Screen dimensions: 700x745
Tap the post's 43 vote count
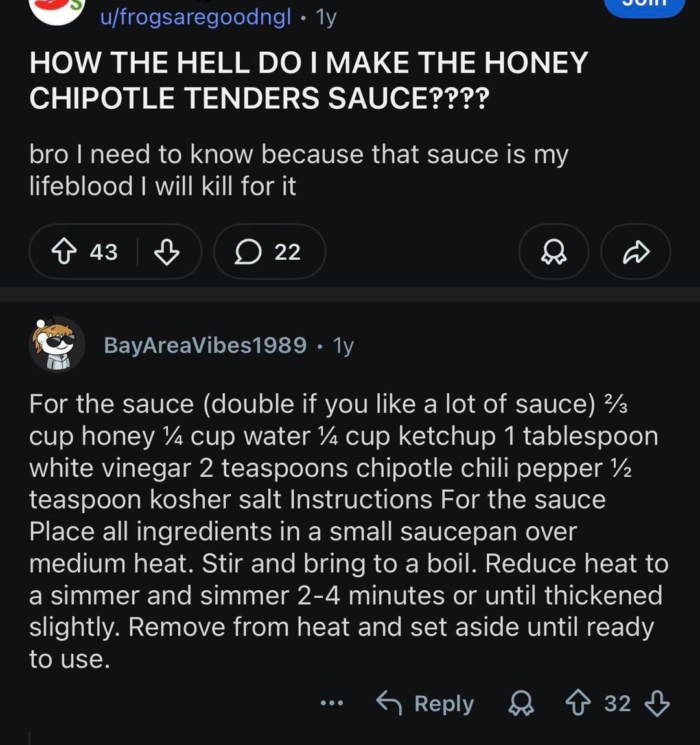coord(104,252)
